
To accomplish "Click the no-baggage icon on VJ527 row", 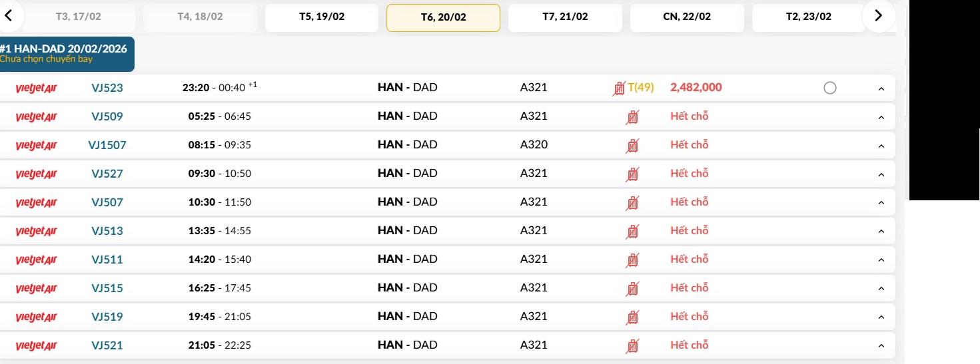I will (x=632, y=174).
